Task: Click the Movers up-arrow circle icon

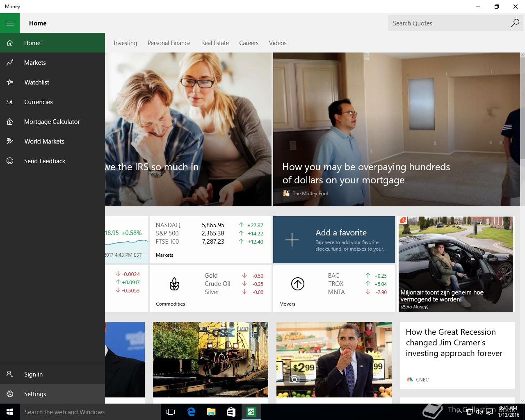Action: click(x=298, y=283)
